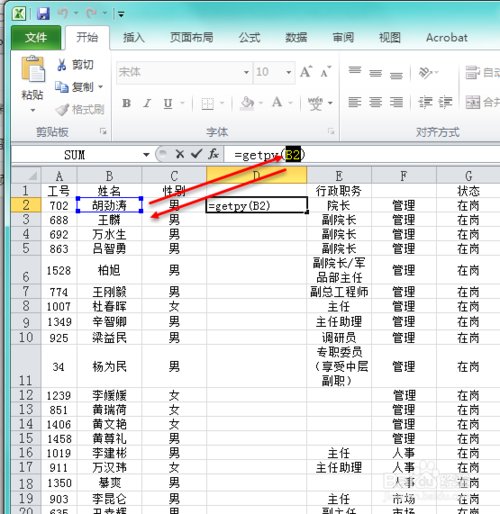This screenshot has height=514, width=500.
Task: Open the font name 宋体 dropdown
Action: [246, 72]
